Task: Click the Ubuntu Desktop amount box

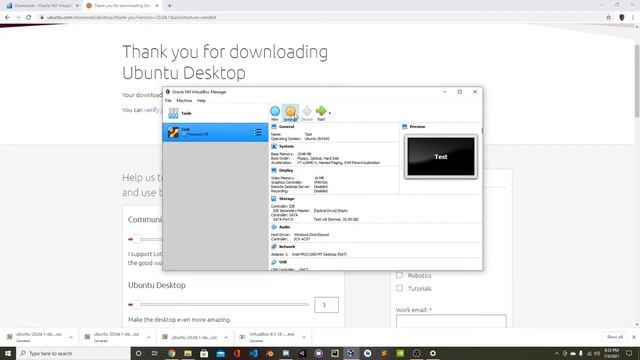Action: tap(326, 304)
